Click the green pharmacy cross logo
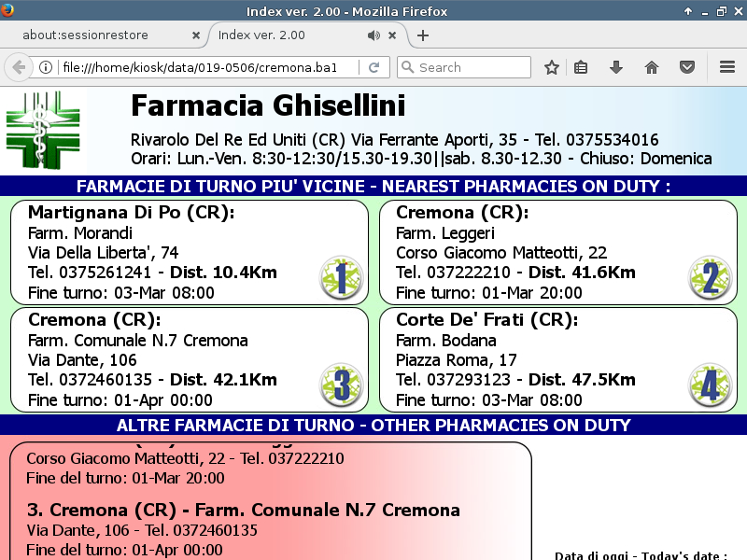747x560 pixels. tap(46, 130)
